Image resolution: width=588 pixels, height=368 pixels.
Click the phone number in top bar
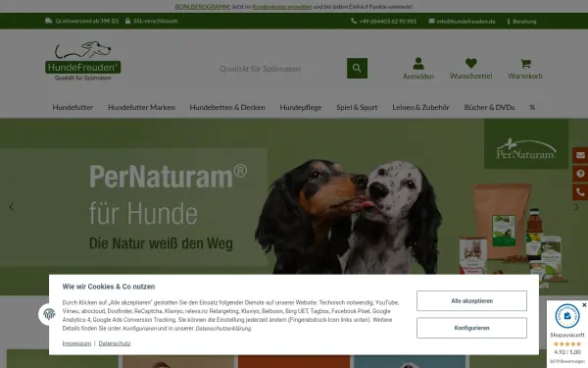point(383,22)
